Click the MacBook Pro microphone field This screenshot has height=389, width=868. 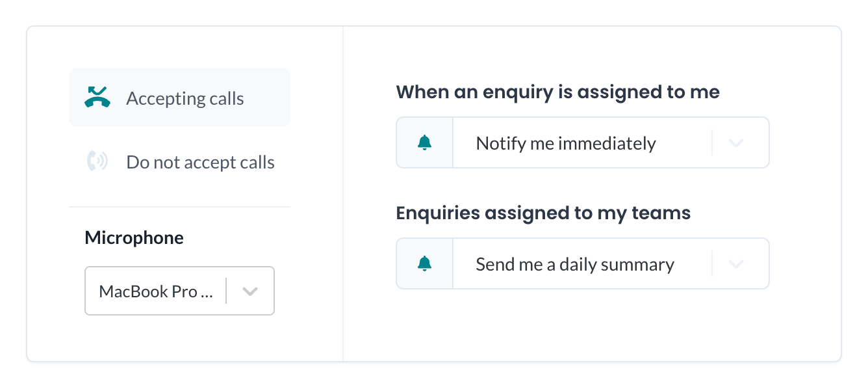(156, 291)
